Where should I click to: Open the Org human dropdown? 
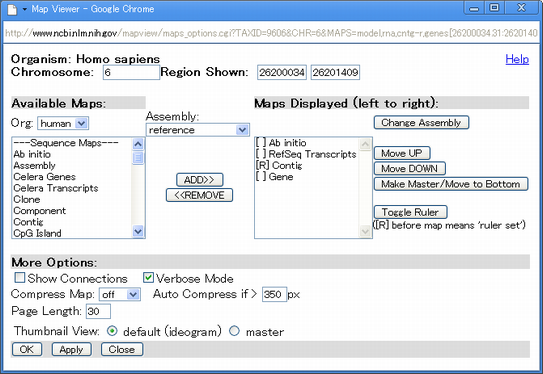(x=63, y=123)
